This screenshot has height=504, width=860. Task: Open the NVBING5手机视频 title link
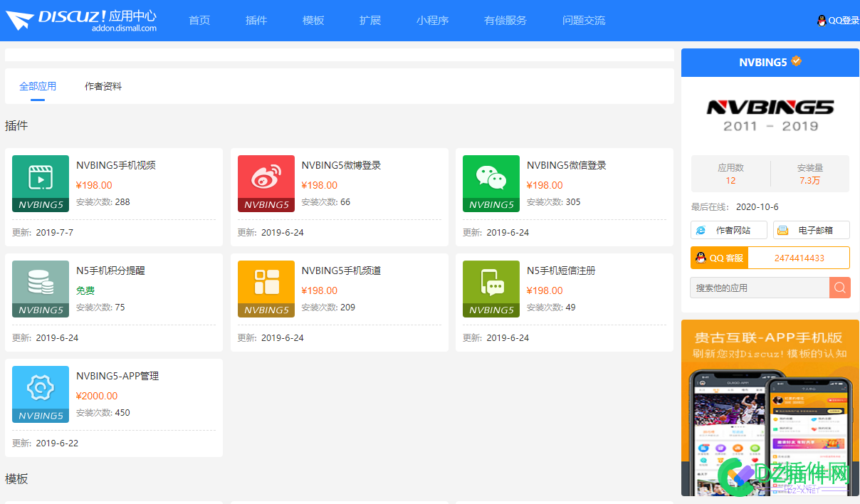coord(116,165)
